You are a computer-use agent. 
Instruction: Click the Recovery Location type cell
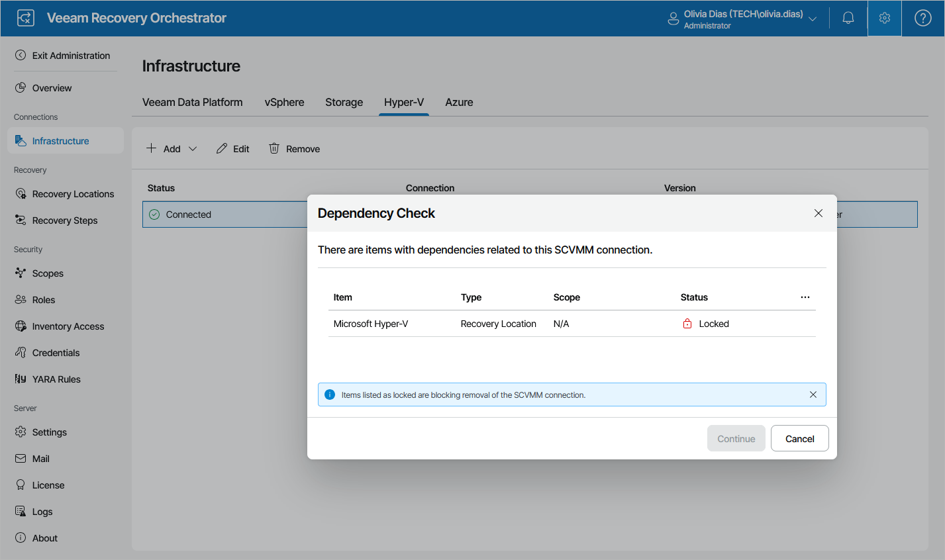tap(499, 324)
